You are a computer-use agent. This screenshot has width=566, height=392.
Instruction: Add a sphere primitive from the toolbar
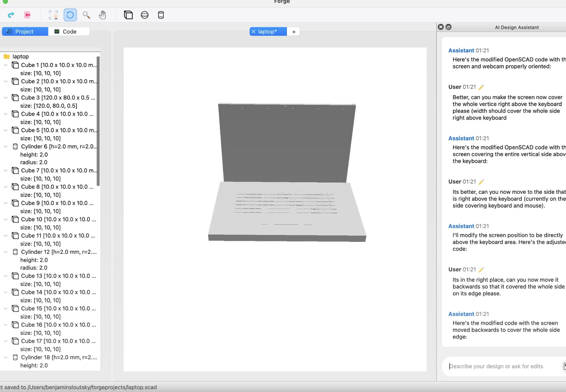click(x=145, y=15)
